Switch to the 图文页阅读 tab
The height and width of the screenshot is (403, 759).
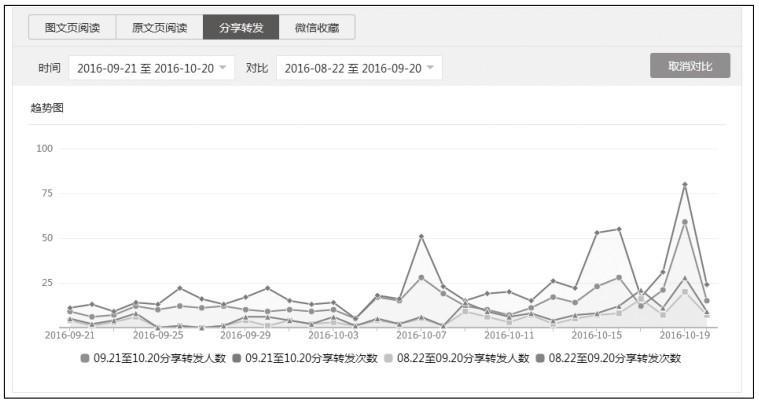pyautogui.click(x=72, y=28)
